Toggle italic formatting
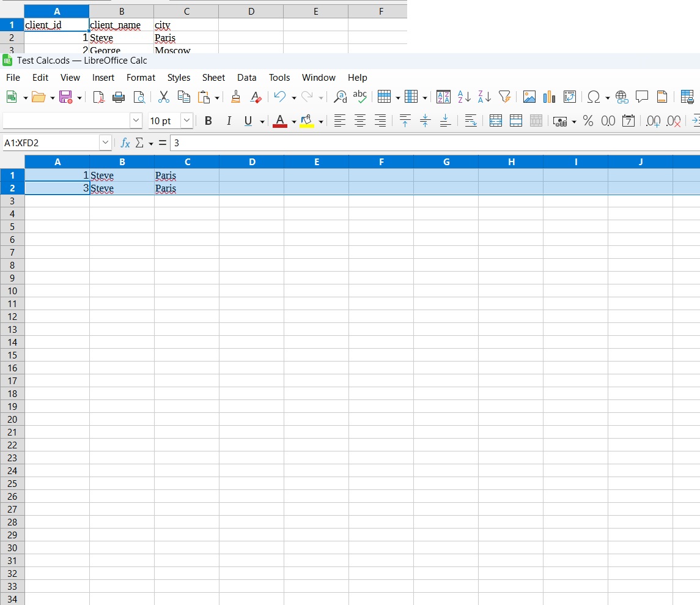Viewport: 700px width, 605px height. pyautogui.click(x=229, y=121)
